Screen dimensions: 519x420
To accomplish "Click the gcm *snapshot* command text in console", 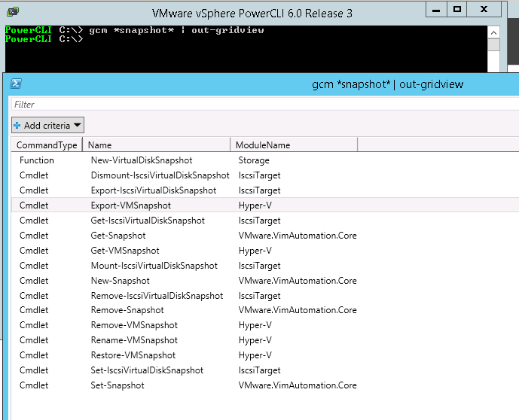I will (x=176, y=30).
